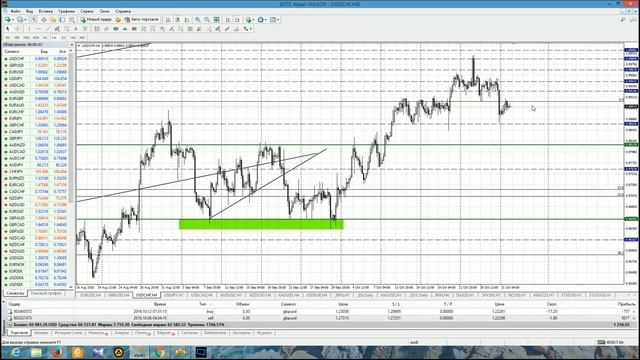Open arrows objects dropdown
The width and height of the screenshot is (640, 360).
(x=247, y=29)
